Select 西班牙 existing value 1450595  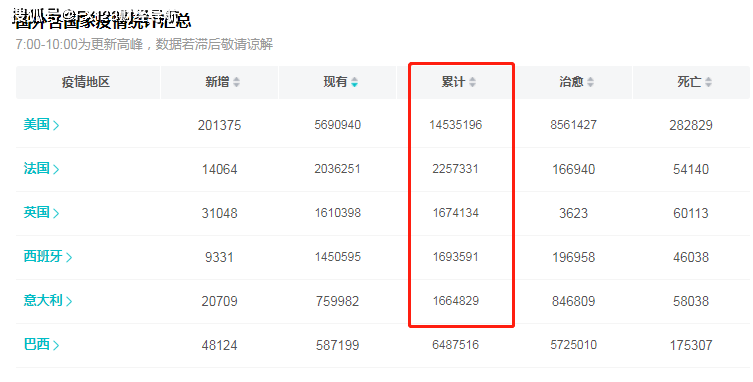click(x=338, y=257)
